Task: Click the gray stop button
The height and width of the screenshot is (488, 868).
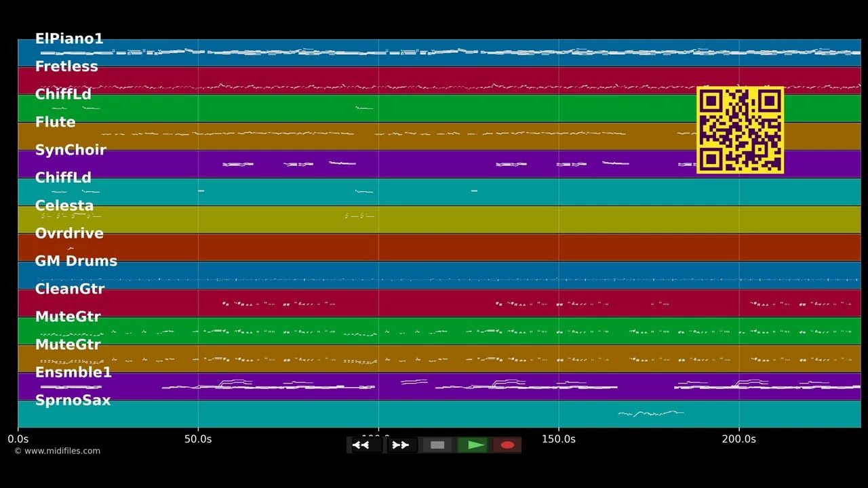Action: point(437,445)
